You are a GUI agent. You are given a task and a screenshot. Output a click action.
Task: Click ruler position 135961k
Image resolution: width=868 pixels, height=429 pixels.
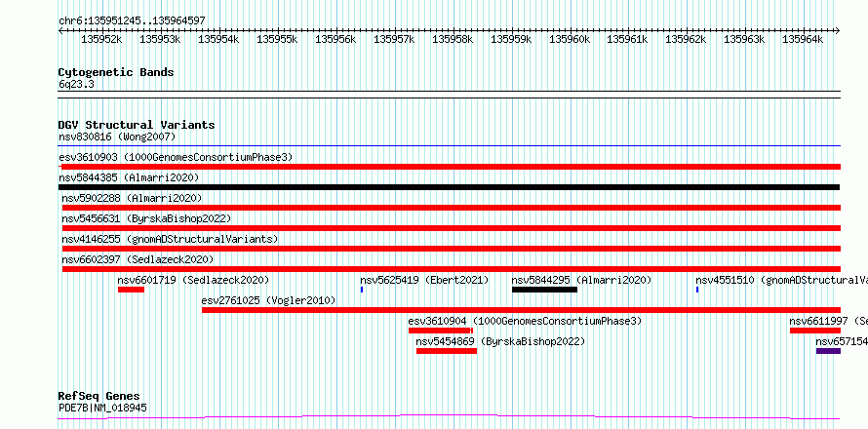(x=628, y=39)
